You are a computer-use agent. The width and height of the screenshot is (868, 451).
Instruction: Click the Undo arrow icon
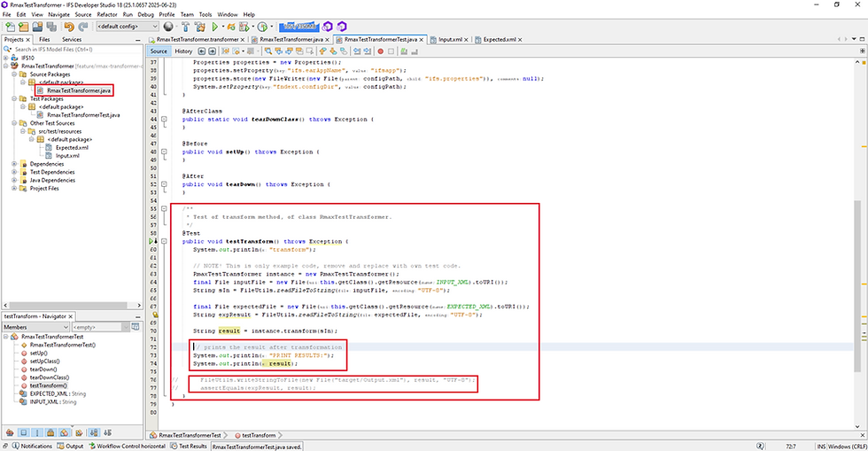69,27
